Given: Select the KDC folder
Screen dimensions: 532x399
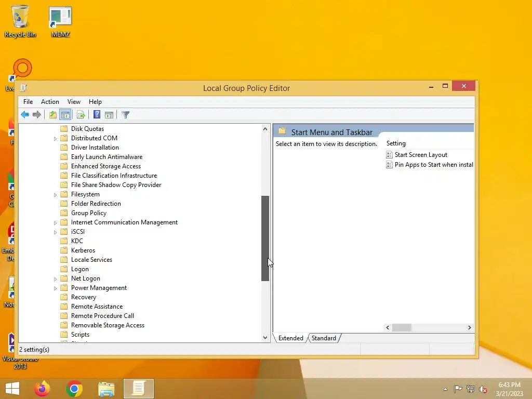Looking at the screenshot, I should click(77, 241).
